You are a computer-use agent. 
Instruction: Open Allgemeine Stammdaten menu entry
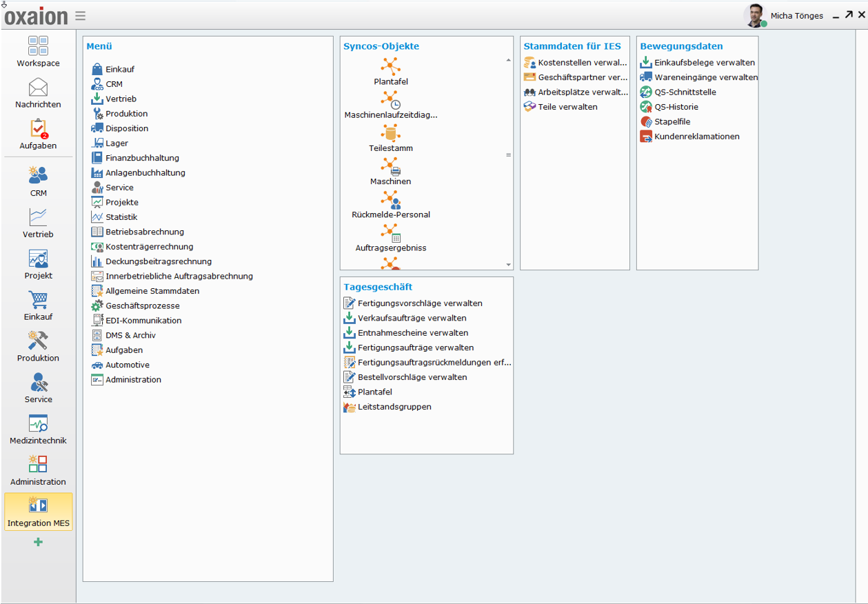tap(145, 292)
